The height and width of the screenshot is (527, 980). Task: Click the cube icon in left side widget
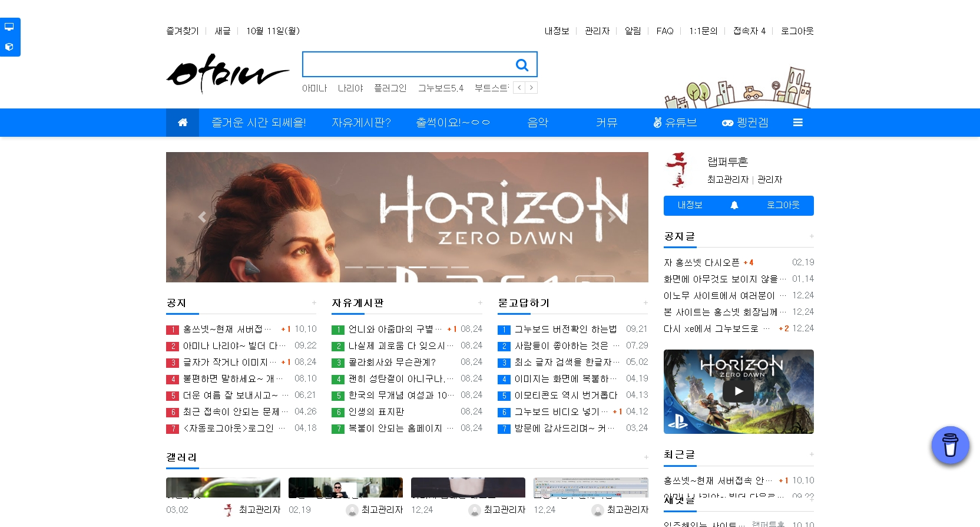9,47
